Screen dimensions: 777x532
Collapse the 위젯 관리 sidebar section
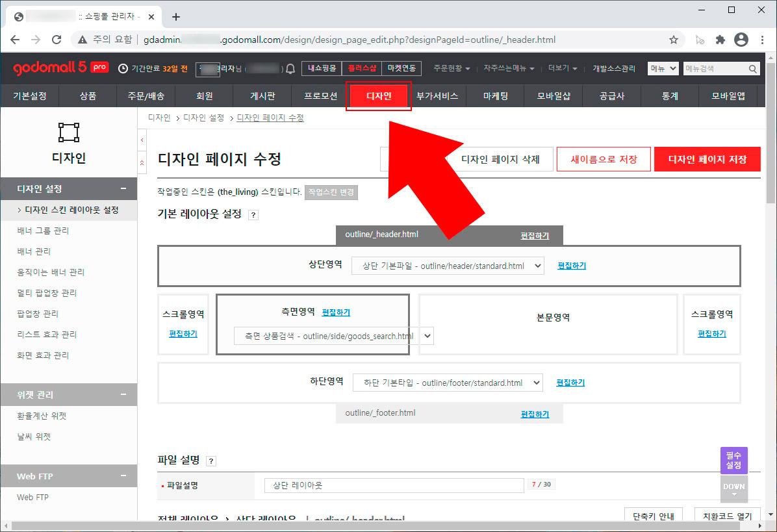tap(123, 394)
